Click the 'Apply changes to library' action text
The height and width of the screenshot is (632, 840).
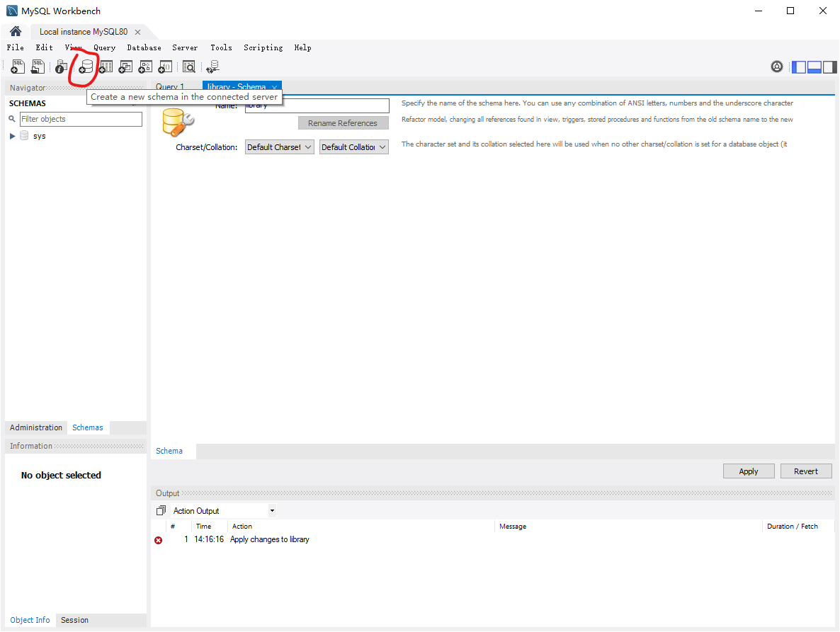(269, 539)
